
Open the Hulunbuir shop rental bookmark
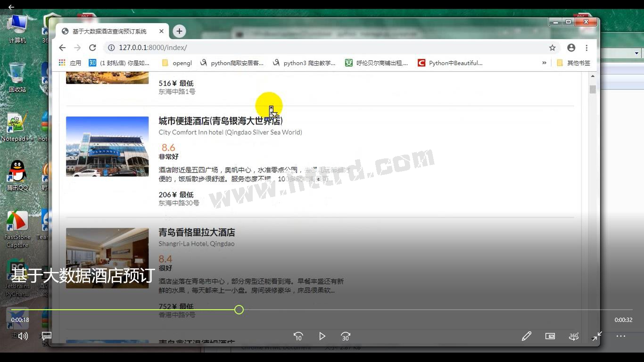(x=376, y=63)
